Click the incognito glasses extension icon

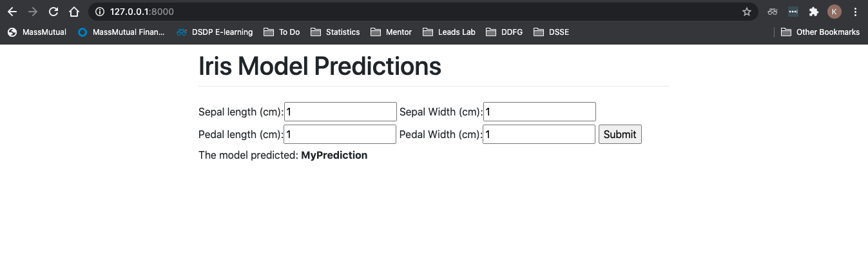[x=772, y=12]
